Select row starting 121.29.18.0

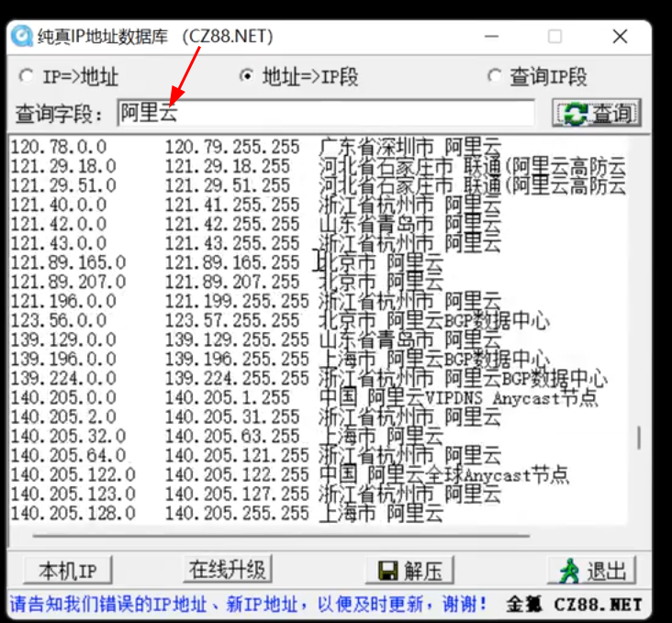(318, 166)
